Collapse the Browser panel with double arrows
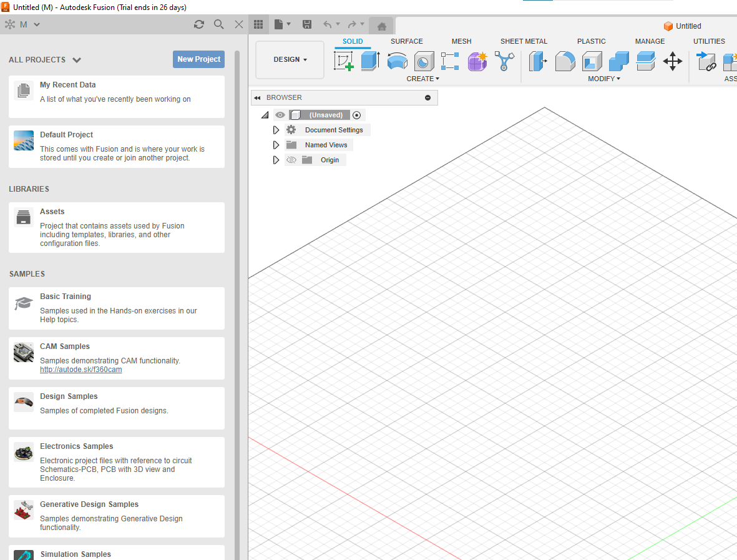737x560 pixels. (x=257, y=98)
